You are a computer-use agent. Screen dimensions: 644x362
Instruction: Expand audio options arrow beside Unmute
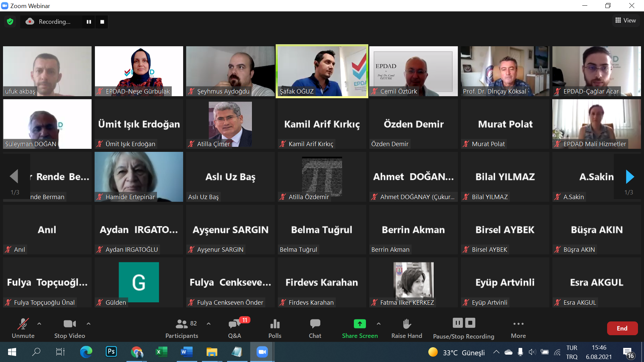tap(39, 324)
